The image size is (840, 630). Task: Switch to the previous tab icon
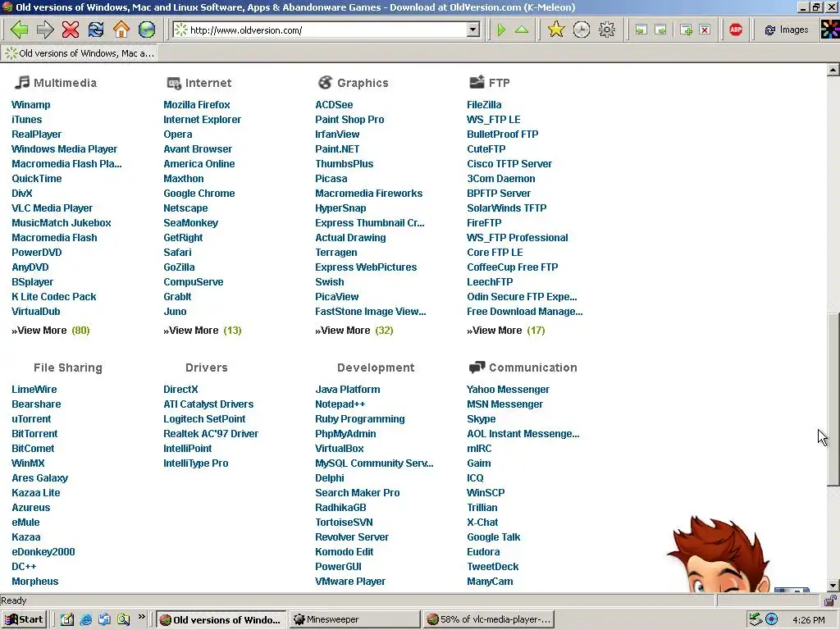coord(641,30)
